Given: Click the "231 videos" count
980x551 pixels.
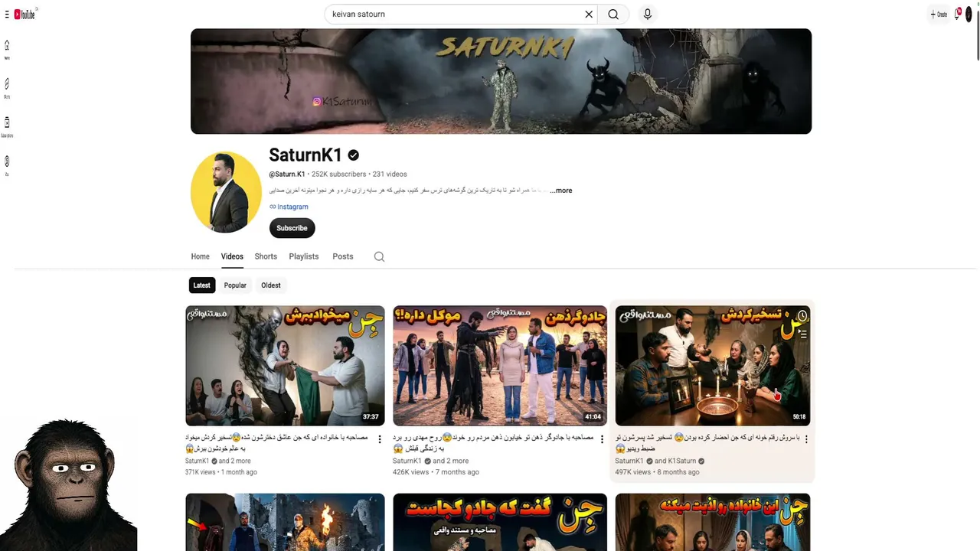Looking at the screenshot, I should click(390, 174).
